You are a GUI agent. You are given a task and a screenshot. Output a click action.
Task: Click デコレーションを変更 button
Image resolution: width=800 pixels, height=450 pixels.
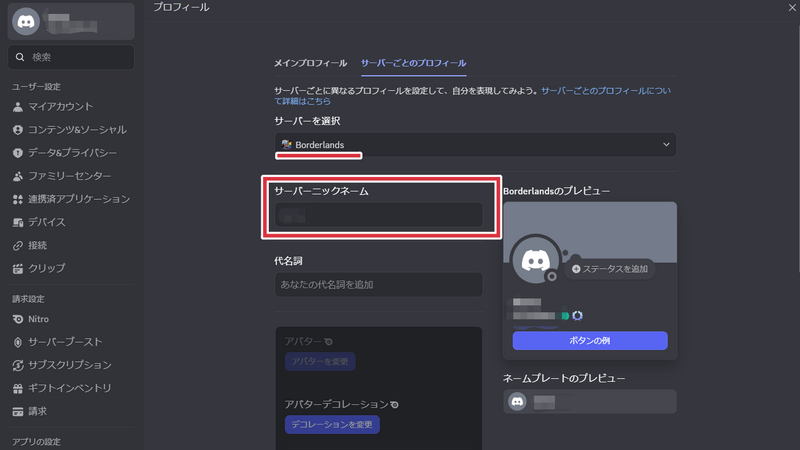tap(332, 424)
